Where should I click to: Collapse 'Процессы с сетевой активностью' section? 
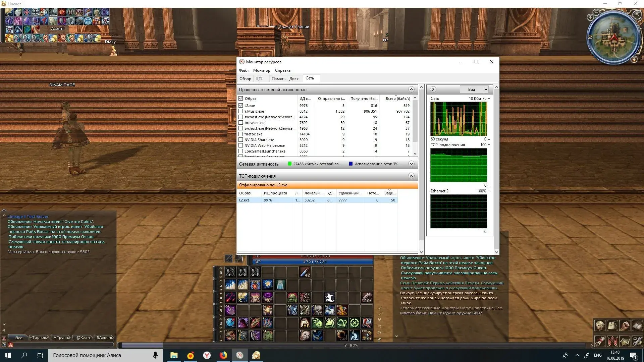coord(411,89)
